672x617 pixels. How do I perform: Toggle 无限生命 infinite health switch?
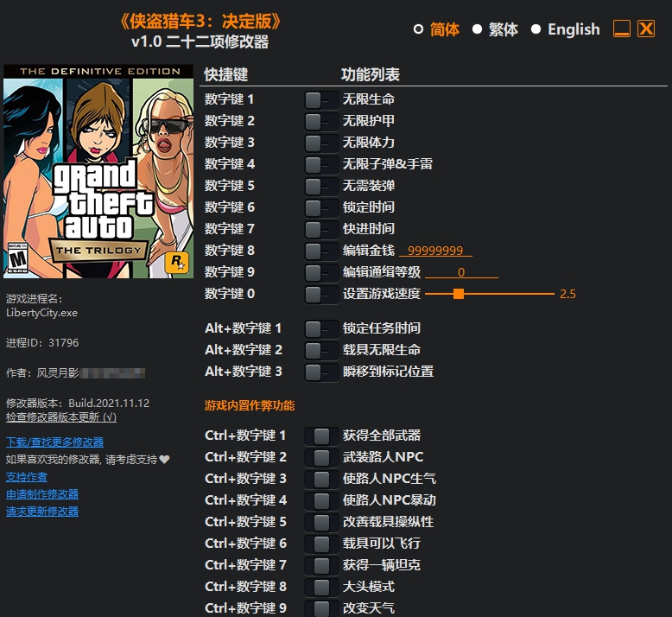point(321,99)
